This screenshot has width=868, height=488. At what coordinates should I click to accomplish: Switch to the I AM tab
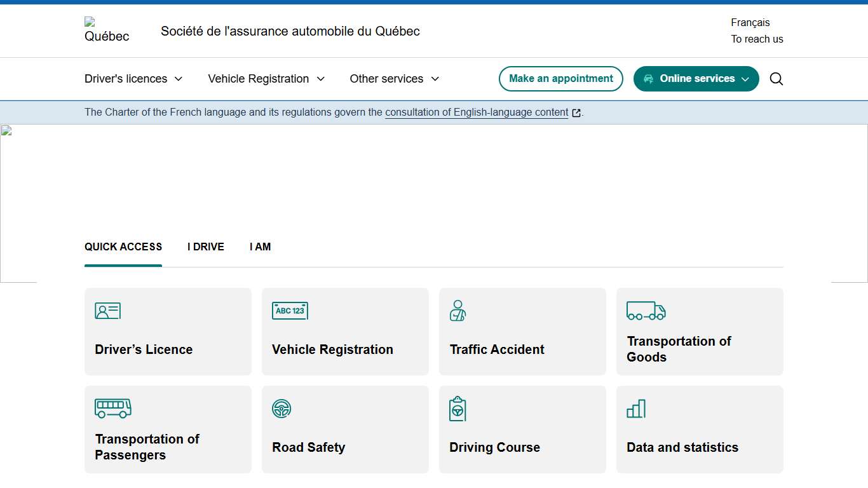[260, 247]
